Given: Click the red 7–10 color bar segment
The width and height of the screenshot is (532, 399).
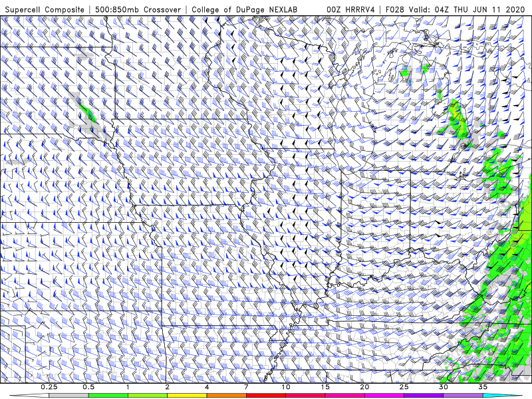Looking at the screenshot, I should [265, 396].
